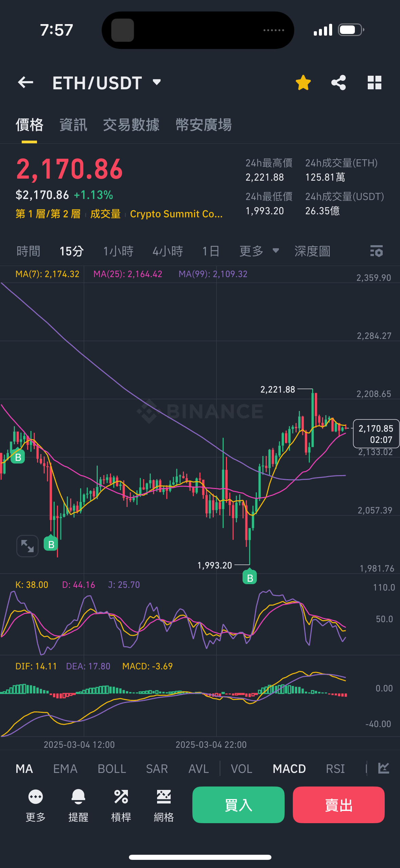The image size is (400, 868).
Task: Tap the red 賣出 button
Action: click(x=339, y=805)
